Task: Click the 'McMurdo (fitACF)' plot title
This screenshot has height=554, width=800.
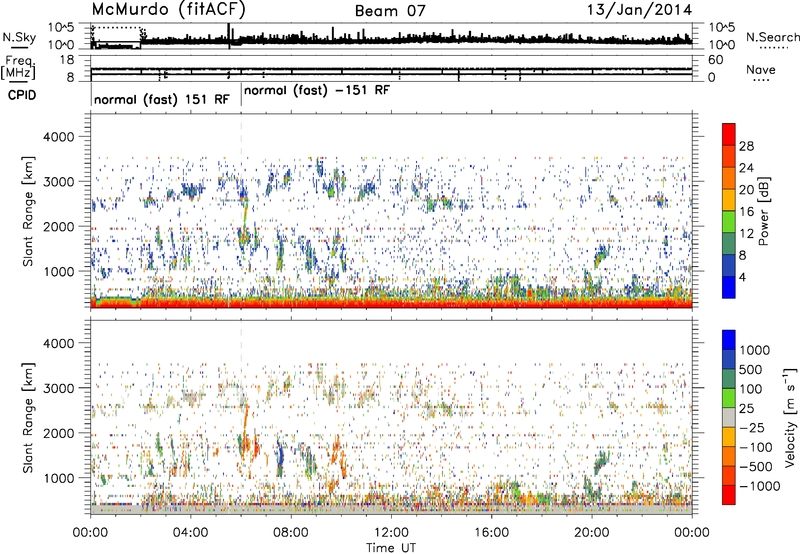Action: point(168,10)
